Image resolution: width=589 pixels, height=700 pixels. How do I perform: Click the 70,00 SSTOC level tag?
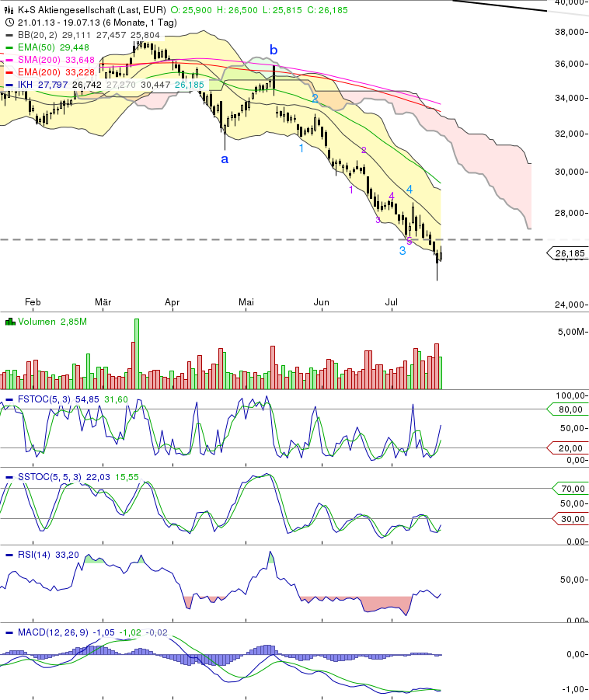point(569,489)
